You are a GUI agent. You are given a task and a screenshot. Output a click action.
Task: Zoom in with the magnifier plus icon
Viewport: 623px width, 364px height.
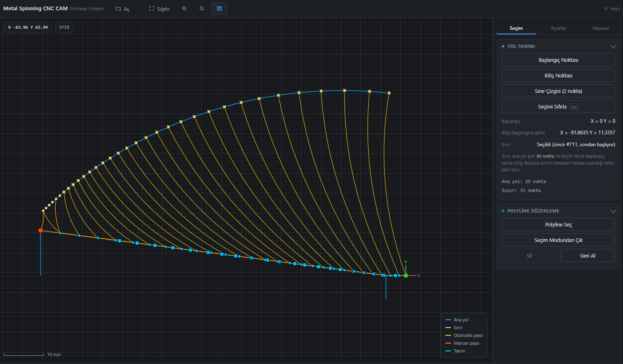(x=184, y=9)
